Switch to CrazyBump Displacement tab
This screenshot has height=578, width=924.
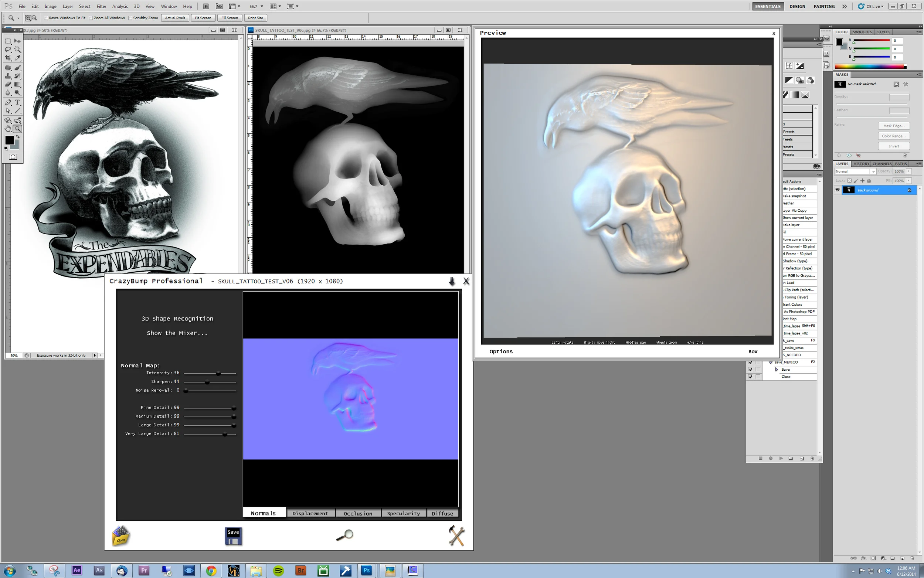[310, 513]
